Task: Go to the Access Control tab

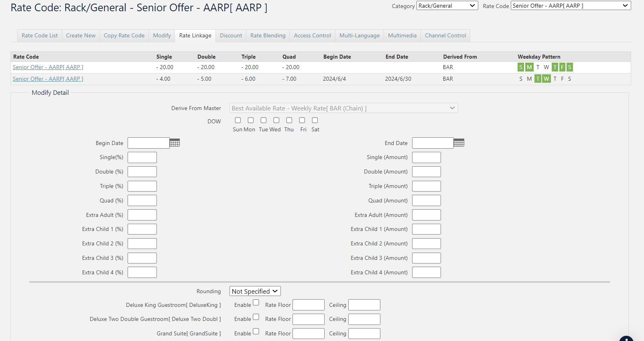Action: click(312, 35)
